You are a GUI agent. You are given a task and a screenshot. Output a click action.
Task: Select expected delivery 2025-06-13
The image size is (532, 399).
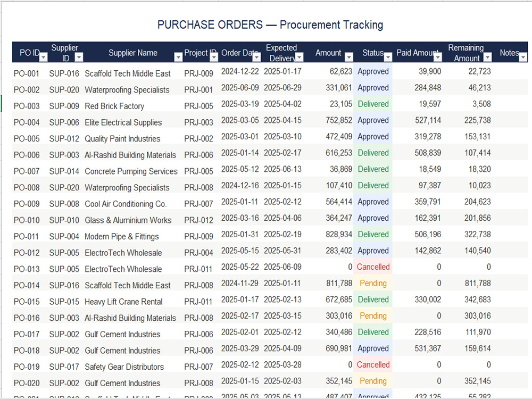(x=282, y=169)
